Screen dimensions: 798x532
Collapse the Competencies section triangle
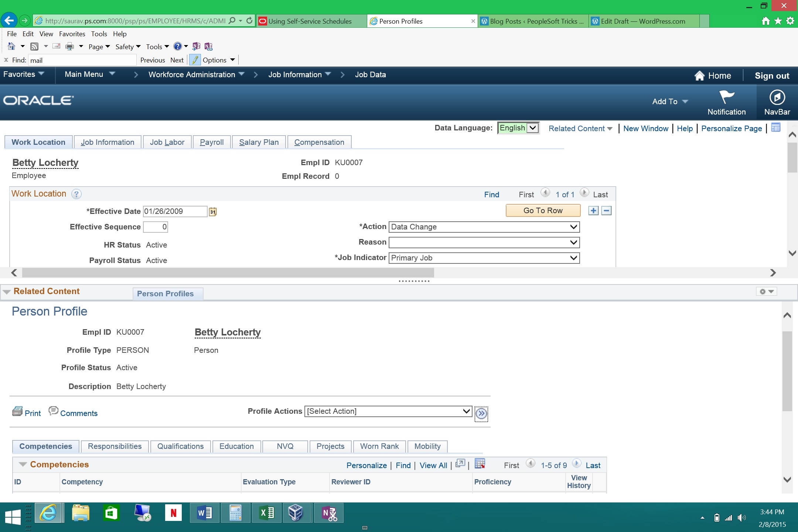[23, 464]
